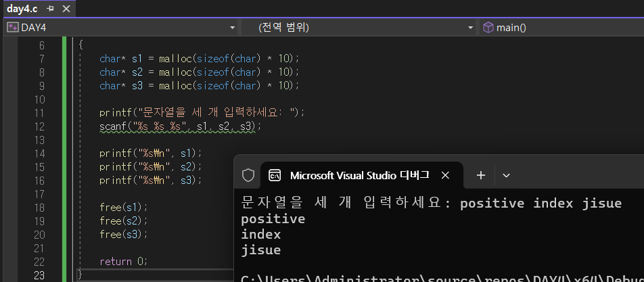Click the free(s3) statement
Image resolution: width=644 pixels, height=282 pixels.
click(123, 235)
